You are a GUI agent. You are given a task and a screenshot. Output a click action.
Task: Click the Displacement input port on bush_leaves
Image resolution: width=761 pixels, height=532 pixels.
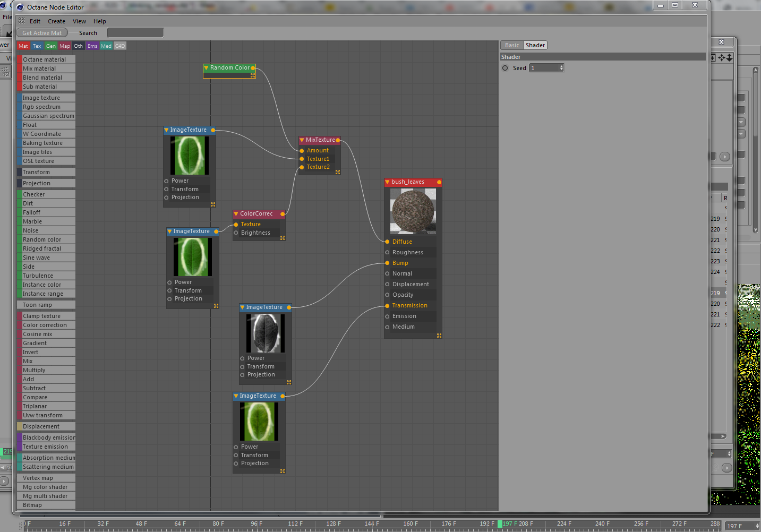[x=387, y=284]
